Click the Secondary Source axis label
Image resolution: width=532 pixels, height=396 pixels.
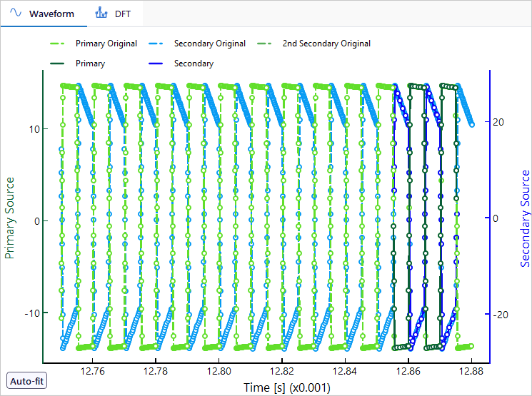(525, 218)
